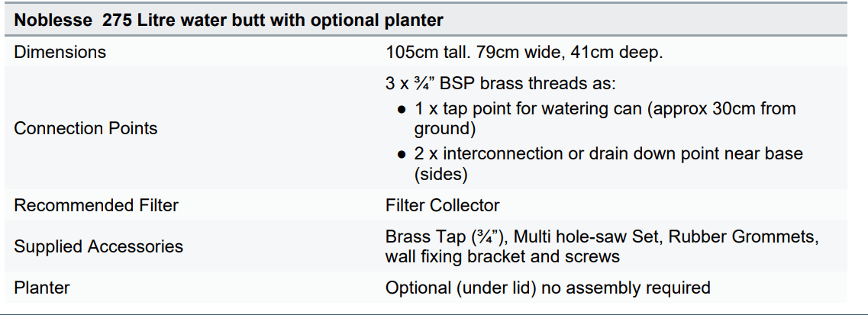
Task: Select the Dimensions row label
Action: click(x=60, y=53)
